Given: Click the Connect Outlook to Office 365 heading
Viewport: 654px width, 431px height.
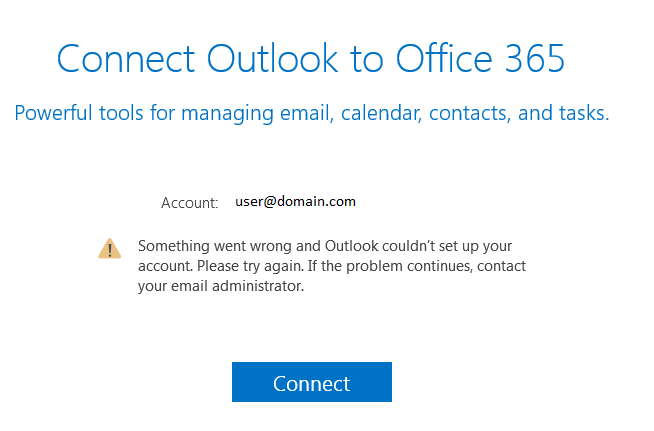Looking at the screenshot, I should [311, 58].
